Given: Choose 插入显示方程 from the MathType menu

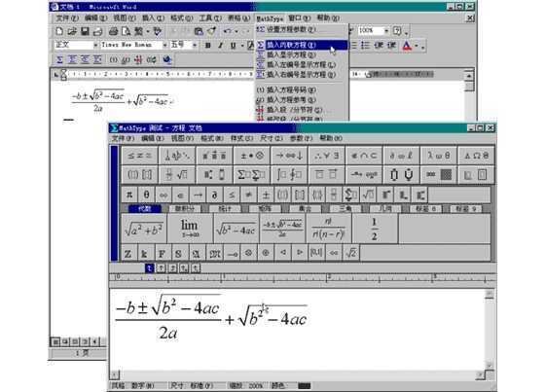Looking at the screenshot, I should (x=302, y=54).
